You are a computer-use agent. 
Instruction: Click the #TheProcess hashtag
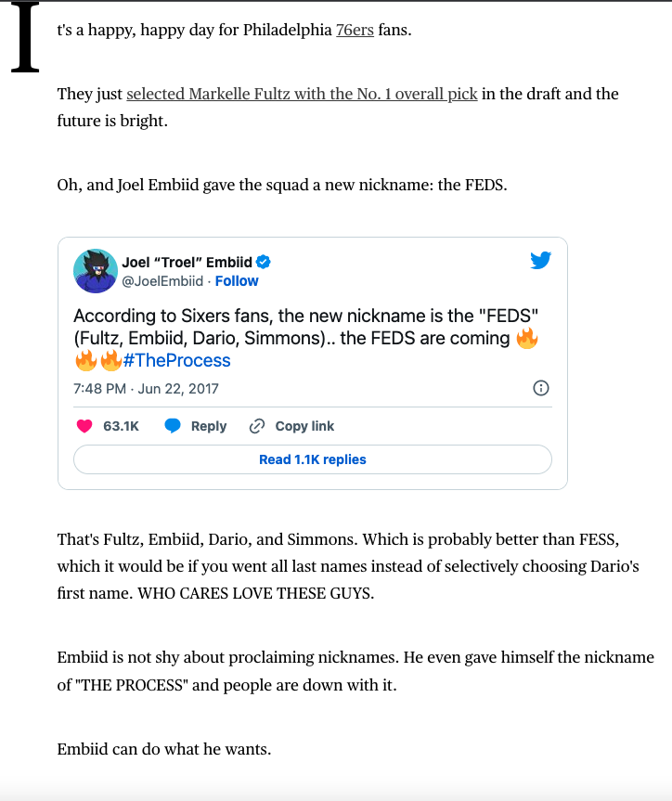(176, 360)
